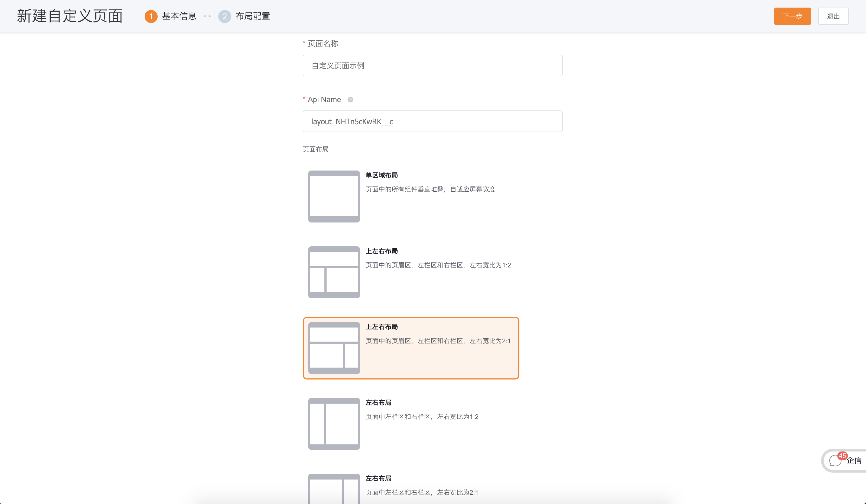This screenshot has width=866, height=504.
Task: Click the 页面布局 section label
Action: (x=315, y=149)
